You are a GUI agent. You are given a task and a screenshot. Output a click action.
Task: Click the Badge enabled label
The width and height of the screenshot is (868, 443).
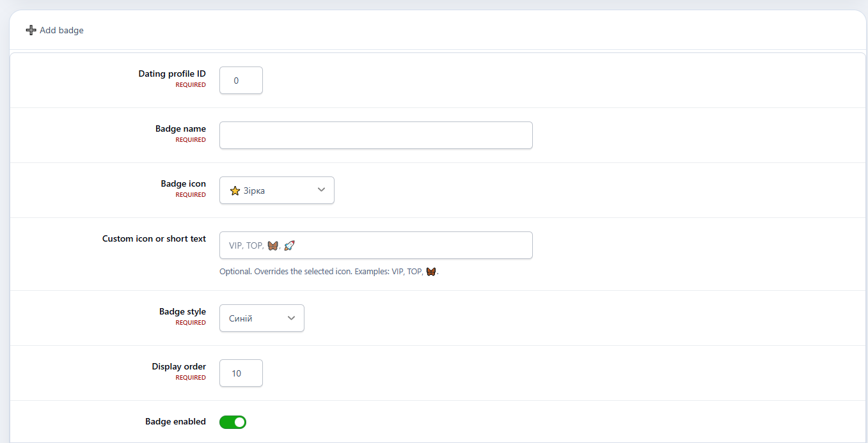pyautogui.click(x=176, y=421)
